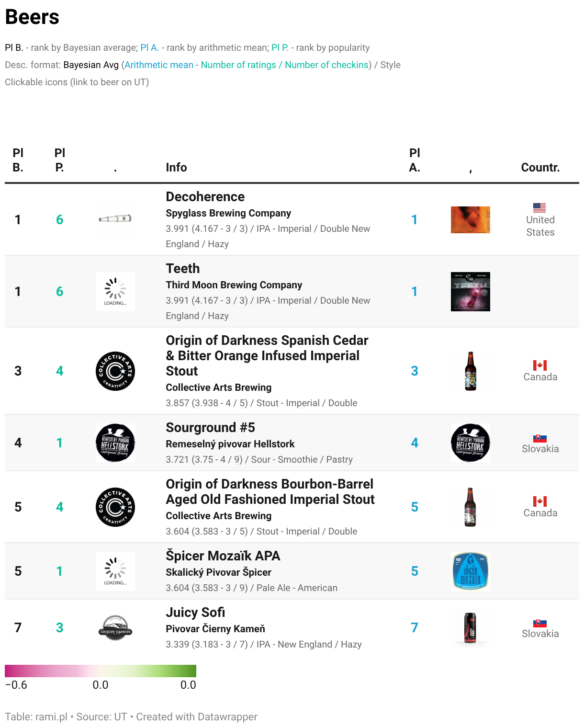584x728 pixels.
Task: Open Collective Arts logo beside Spanish Cedar stout
Action: [x=115, y=371]
